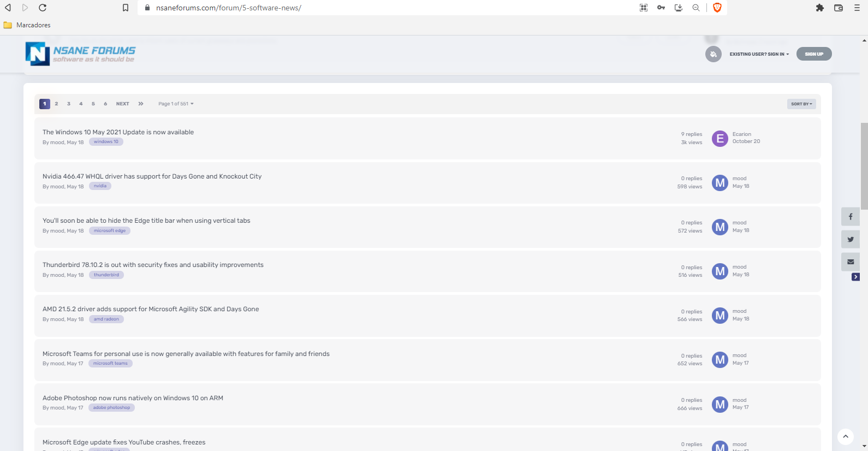This screenshot has width=868, height=451.
Task: Click the Nsane Forums logo
Action: coord(80,54)
